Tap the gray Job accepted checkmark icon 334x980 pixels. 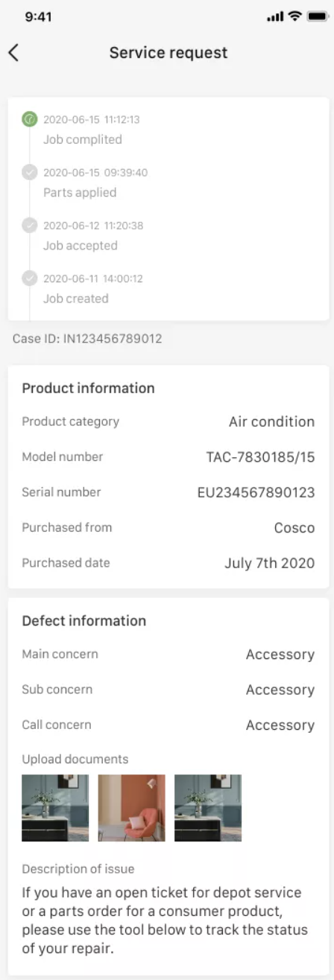coord(29,225)
